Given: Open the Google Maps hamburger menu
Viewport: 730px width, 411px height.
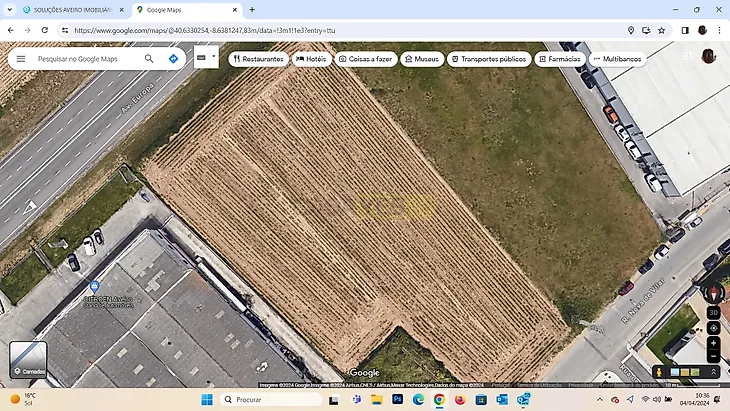Looking at the screenshot, I should click(21, 59).
